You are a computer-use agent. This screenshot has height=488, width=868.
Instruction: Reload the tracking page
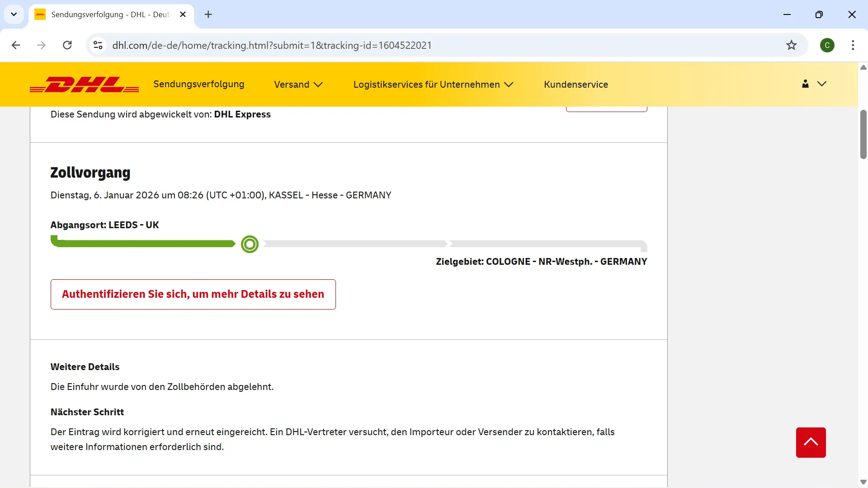click(67, 45)
